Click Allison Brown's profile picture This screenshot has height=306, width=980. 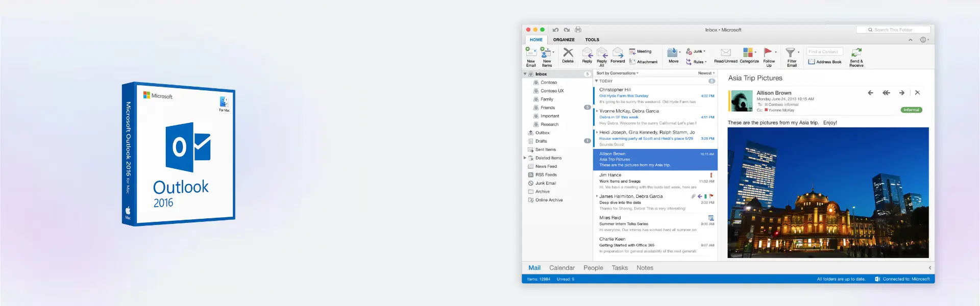[742, 101]
